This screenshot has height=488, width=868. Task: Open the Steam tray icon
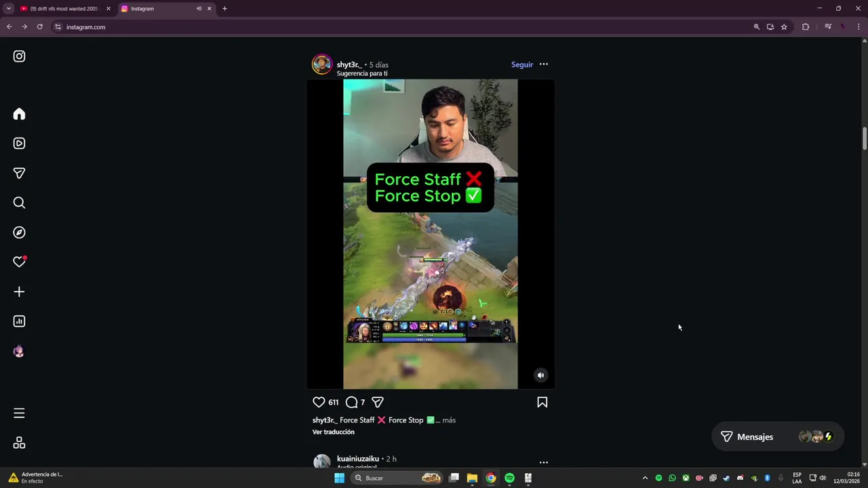[x=726, y=478]
